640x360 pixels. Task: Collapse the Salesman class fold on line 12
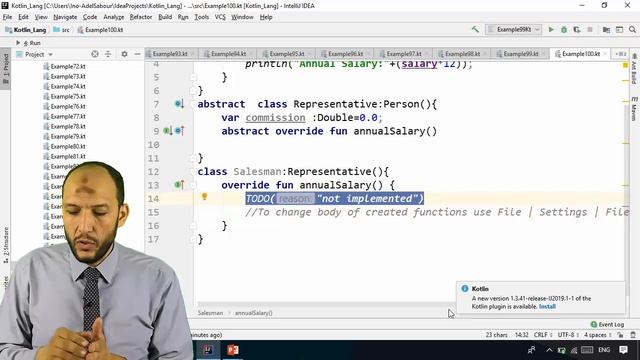(193, 171)
